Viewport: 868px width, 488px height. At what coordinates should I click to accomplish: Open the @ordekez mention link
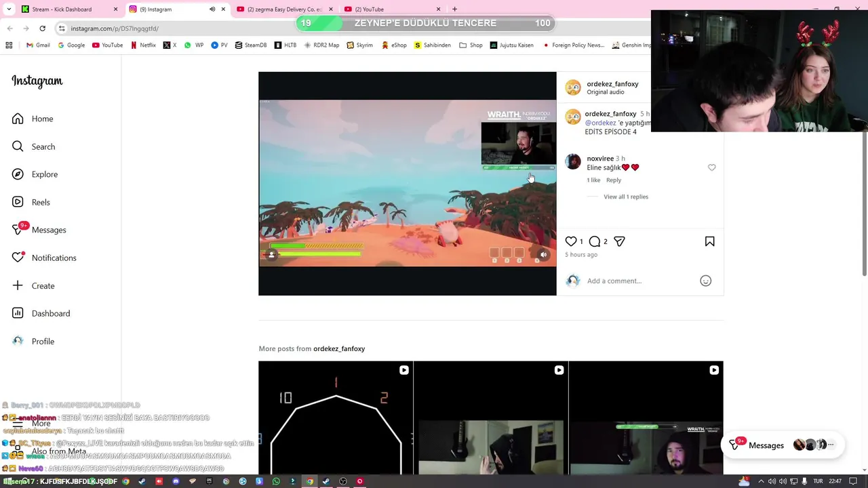(601, 123)
